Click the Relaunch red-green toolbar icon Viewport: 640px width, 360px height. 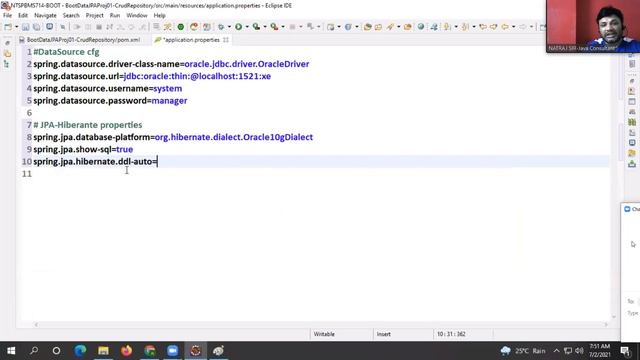point(194,27)
